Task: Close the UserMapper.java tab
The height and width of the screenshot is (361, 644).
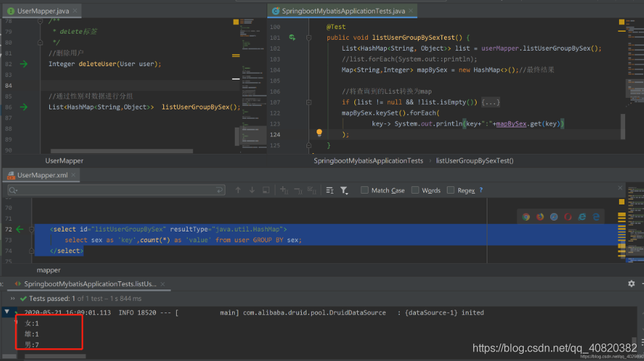Action: (75, 11)
